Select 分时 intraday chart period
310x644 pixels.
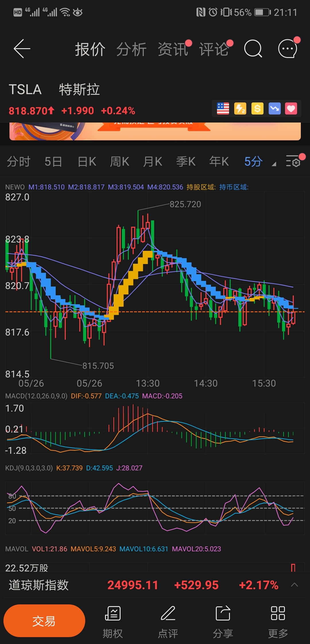pyautogui.click(x=19, y=162)
